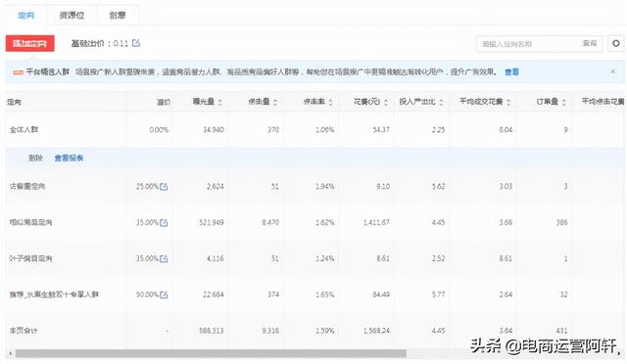Click the 1.94% click rate cell
The height and width of the screenshot is (364, 627).
pos(324,186)
